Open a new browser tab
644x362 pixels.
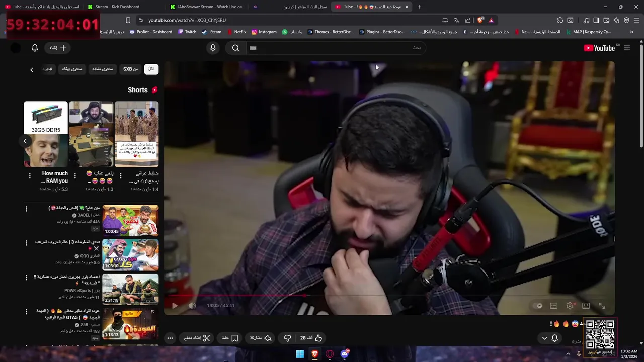tap(419, 7)
